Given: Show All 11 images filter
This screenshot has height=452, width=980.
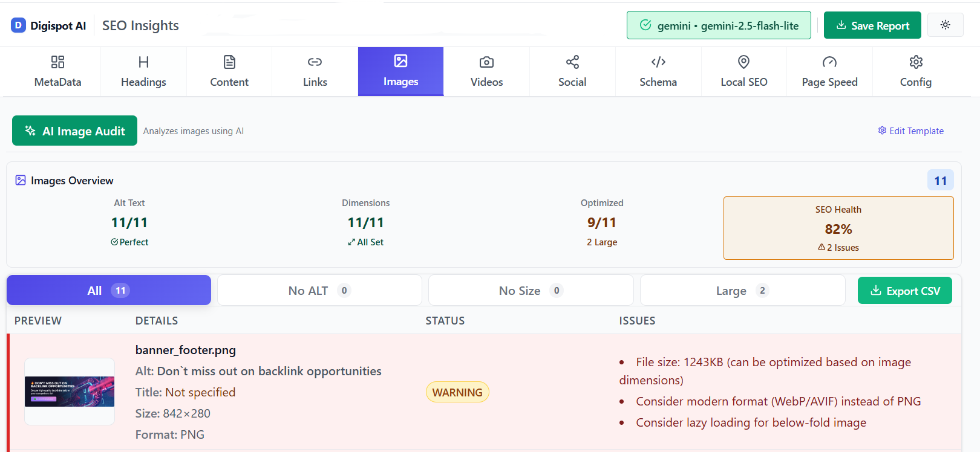Looking at the screenshot, I should pos(109,290).
